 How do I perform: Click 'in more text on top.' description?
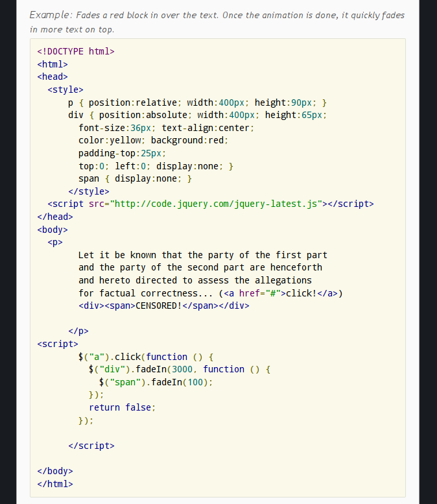72,30
